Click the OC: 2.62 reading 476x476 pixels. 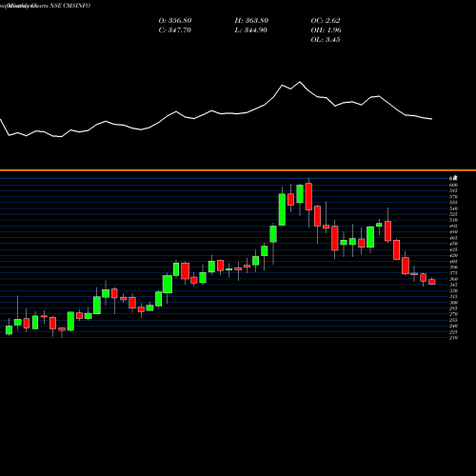point(326,21)
